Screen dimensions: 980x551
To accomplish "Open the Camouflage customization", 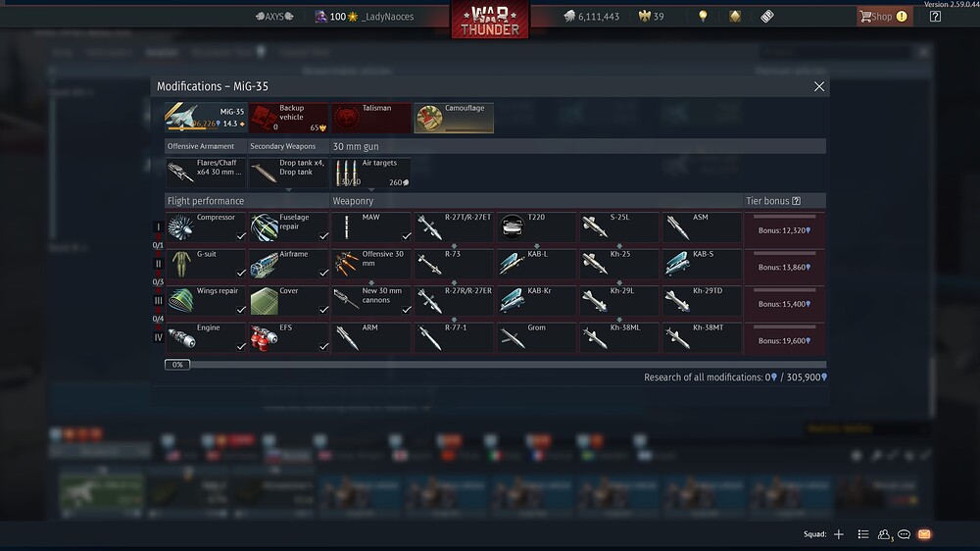I will [x=454, y=118].
